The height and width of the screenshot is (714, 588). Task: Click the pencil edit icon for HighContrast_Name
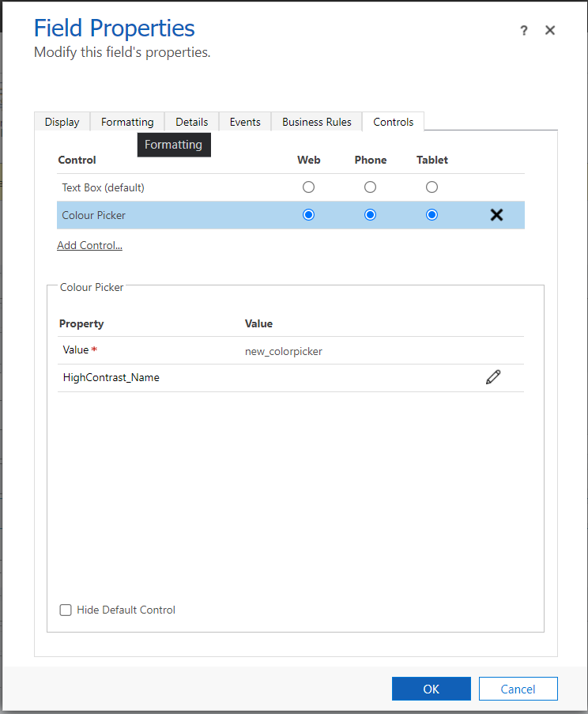point(493,378)
